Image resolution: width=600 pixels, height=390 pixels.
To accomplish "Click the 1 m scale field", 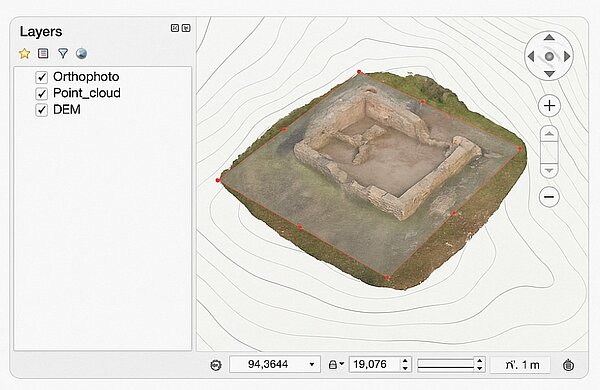I will [520, 365].
